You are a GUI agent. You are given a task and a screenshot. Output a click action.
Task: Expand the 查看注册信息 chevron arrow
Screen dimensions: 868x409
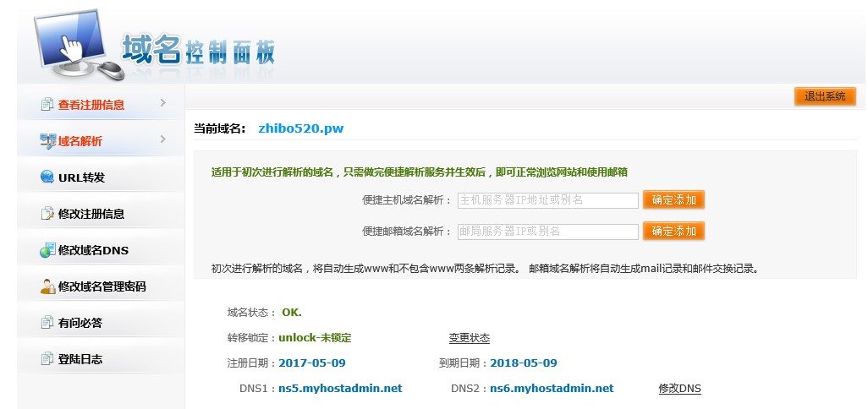162,103
